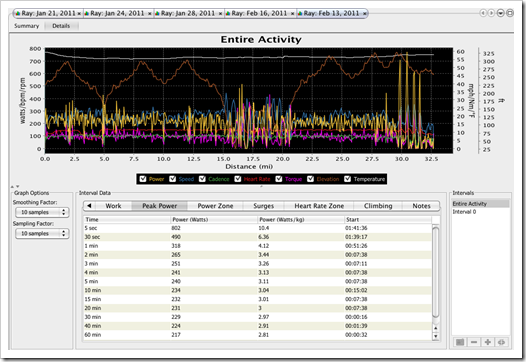The height and width of the screenshot is (362, 526).
Task: Open the Smoothing Factor dropdown
Action: (x=42, y=212)
